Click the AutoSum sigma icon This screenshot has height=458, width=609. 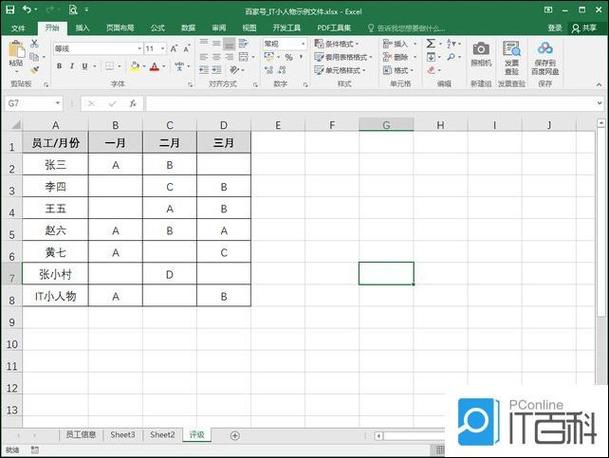431,44
